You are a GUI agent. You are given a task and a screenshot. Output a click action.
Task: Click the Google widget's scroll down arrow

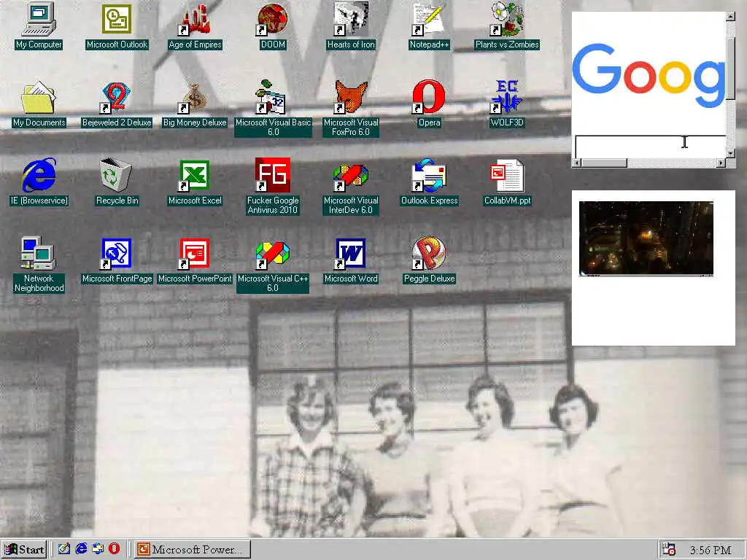pyautogui.click(x=730, y=153)
